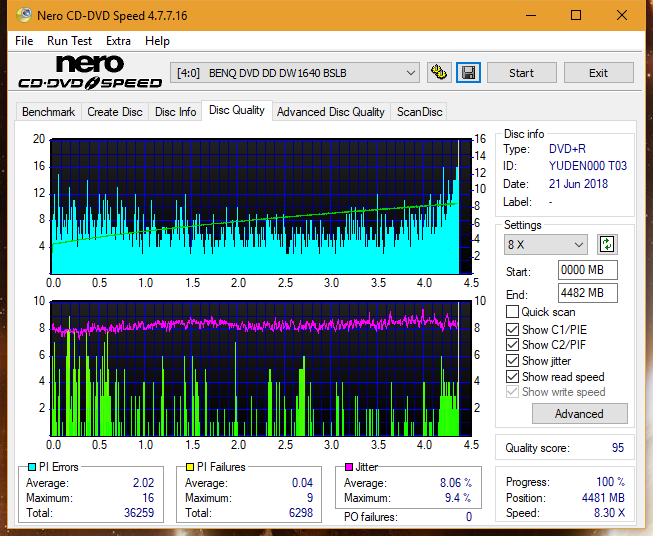Click the Exit button
This screenshot has height=536, width=653.
598,73
